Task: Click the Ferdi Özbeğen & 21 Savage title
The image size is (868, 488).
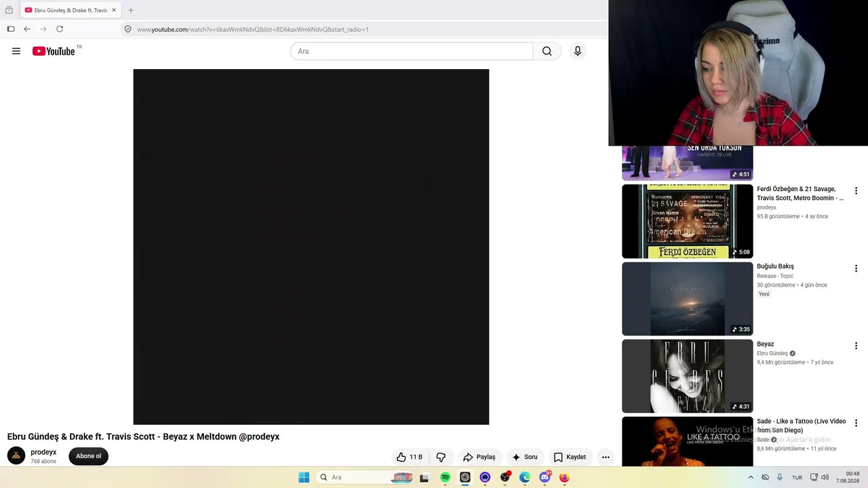Action: click(x=800, y=193)
